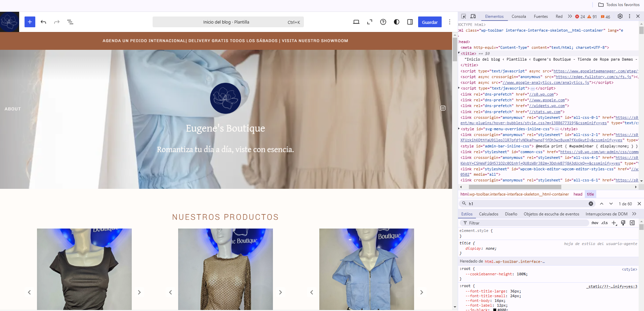This screenshot has width=644, height=311.
Task: Next image on middle product carousel
Action: pos(280,292)
